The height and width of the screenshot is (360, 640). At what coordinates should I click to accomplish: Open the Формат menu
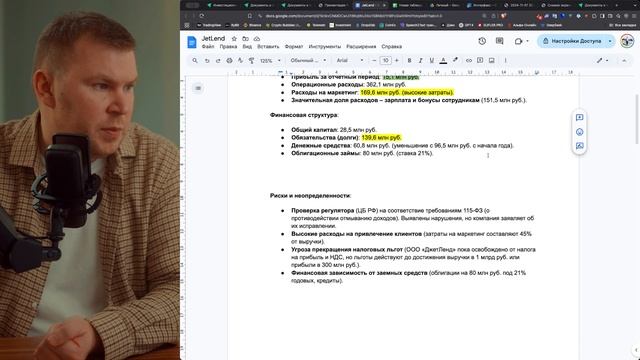(294, 47)
